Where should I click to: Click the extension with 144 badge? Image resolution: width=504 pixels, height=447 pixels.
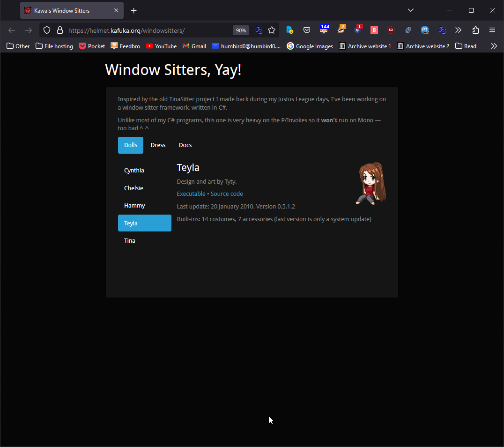(x=324, y=30)
